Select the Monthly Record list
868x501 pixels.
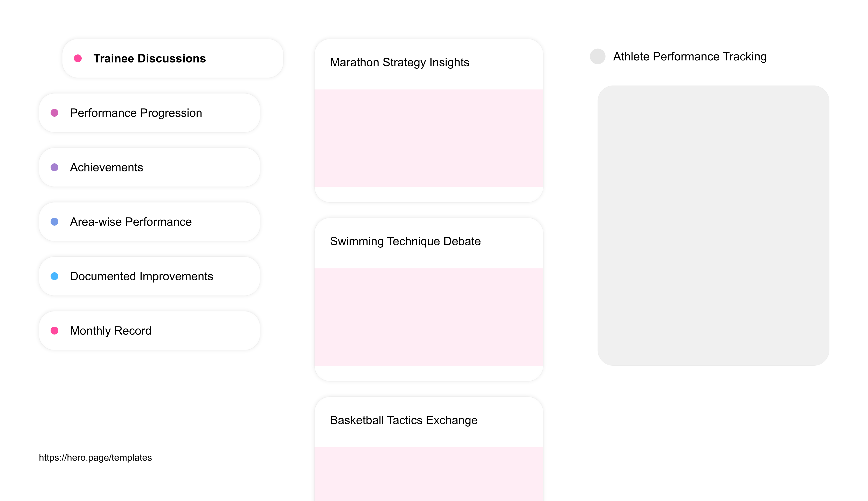pyautogui.click(x=110, y=331)
